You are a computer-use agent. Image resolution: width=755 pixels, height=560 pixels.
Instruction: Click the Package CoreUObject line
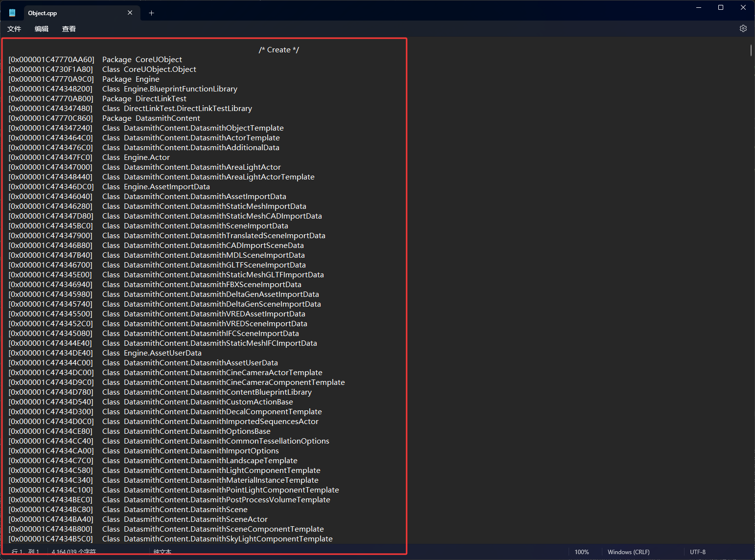(x=95, y=60)
